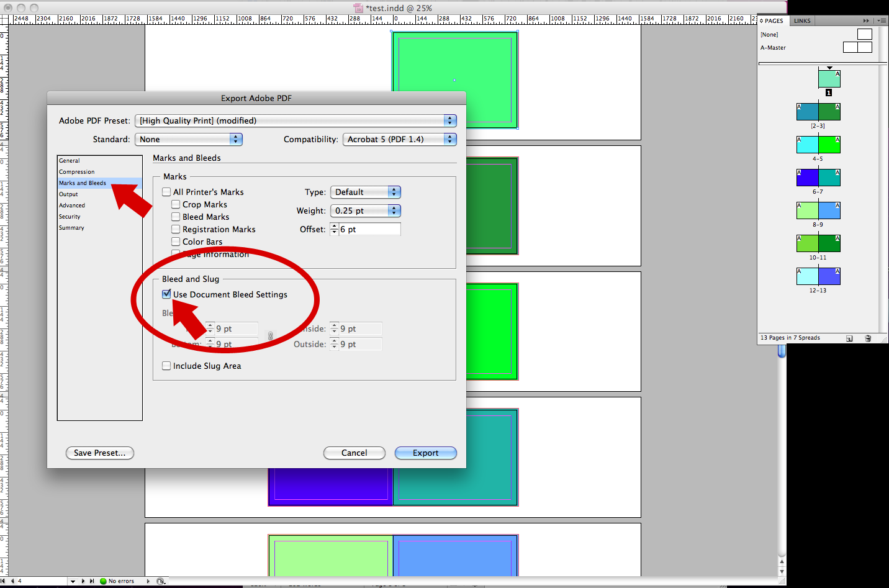Enable Color Bars checkbox
Screen dimensions: 889x588
click(176, 242)
